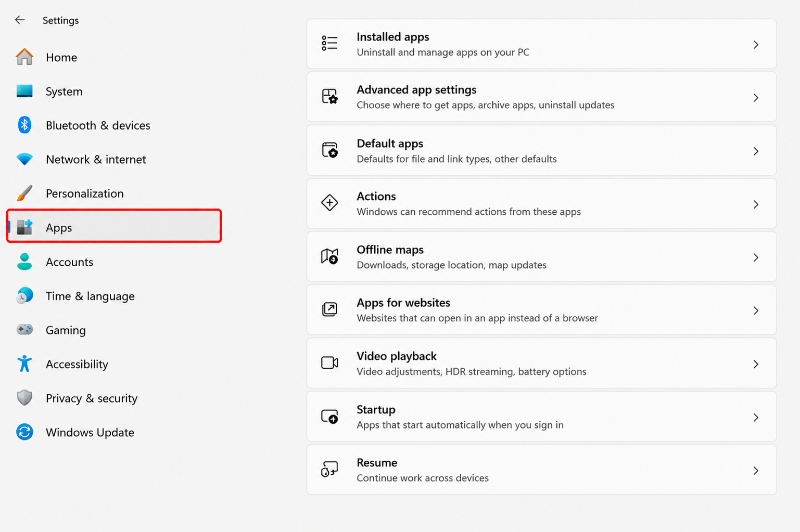Screen dimensions: 800x532
Task: Open Gaming settings label
Action: coord(66,331)
